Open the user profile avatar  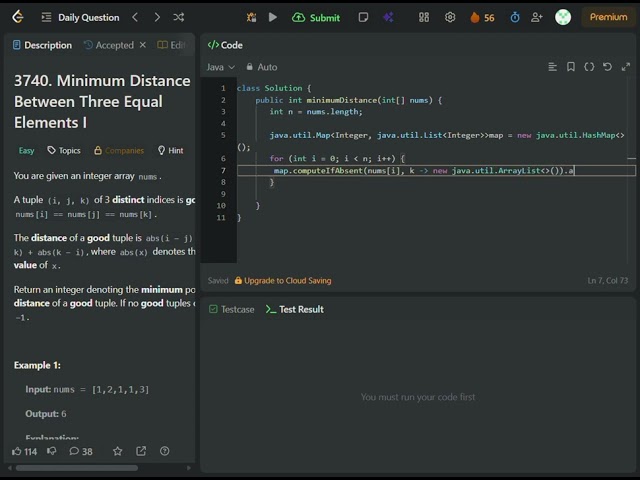pyautogui.click(x=563, y=17)
